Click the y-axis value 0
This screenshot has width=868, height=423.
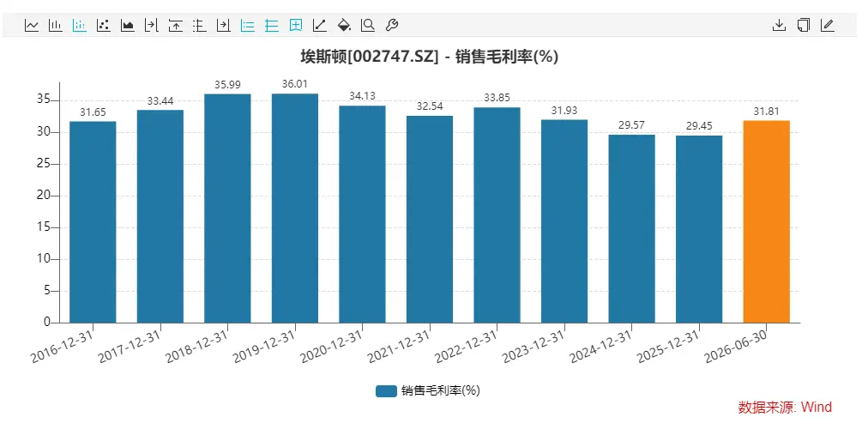click(x=47, y=323)
